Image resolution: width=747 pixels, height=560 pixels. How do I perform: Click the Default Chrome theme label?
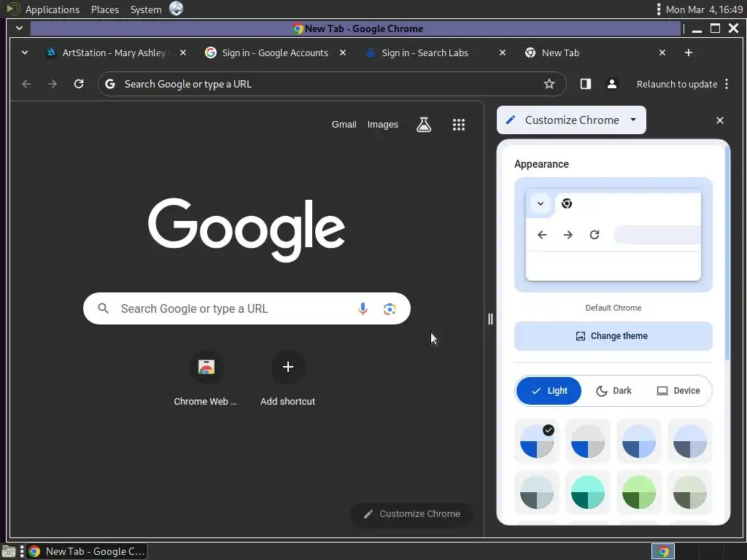613,308
